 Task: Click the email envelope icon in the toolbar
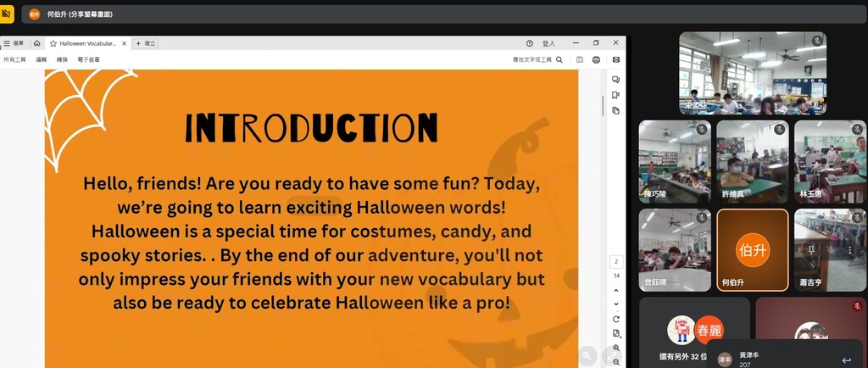tap(616, 60)
